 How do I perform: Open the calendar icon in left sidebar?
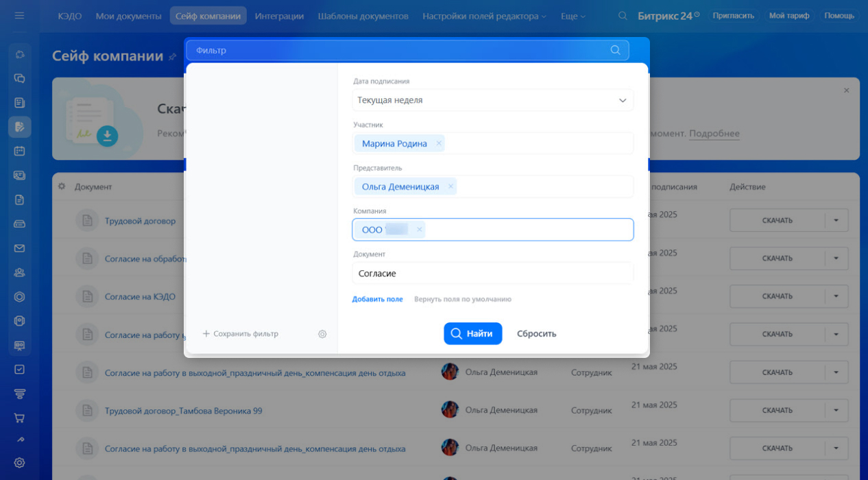point(19,151)
